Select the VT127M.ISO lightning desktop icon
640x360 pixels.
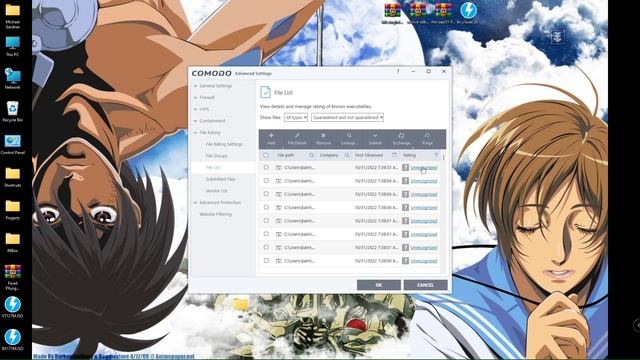pyautogui.click(x=13, y=307)
